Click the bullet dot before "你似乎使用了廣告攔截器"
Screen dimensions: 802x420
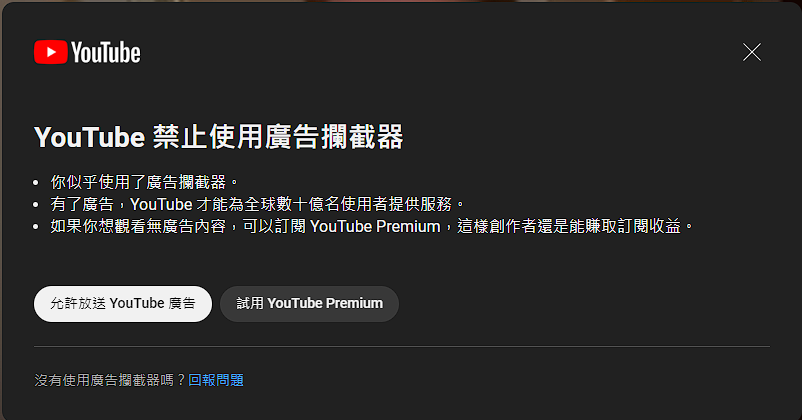click(x=36, y=183)
